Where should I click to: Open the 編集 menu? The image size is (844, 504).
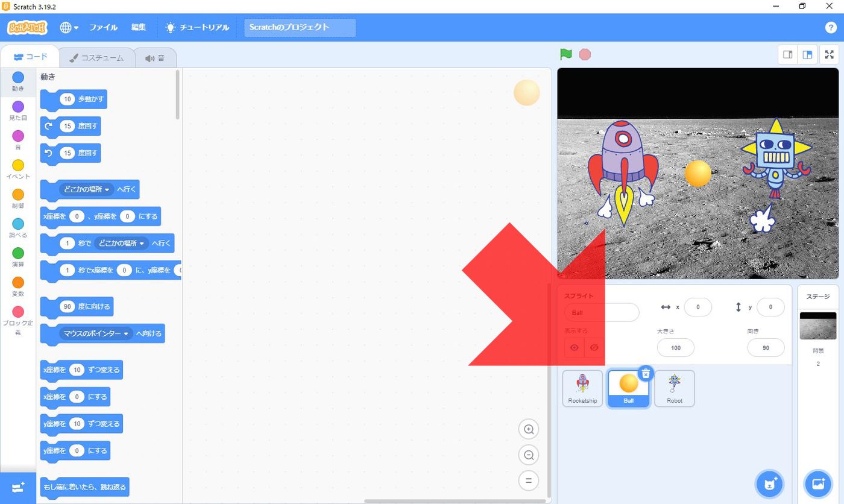[139, 28]
